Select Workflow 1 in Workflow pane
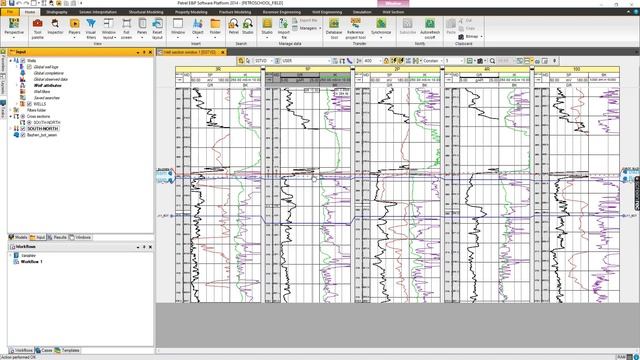Image resolution: width=640 pixels, height=360 pixels. point(31,262)
